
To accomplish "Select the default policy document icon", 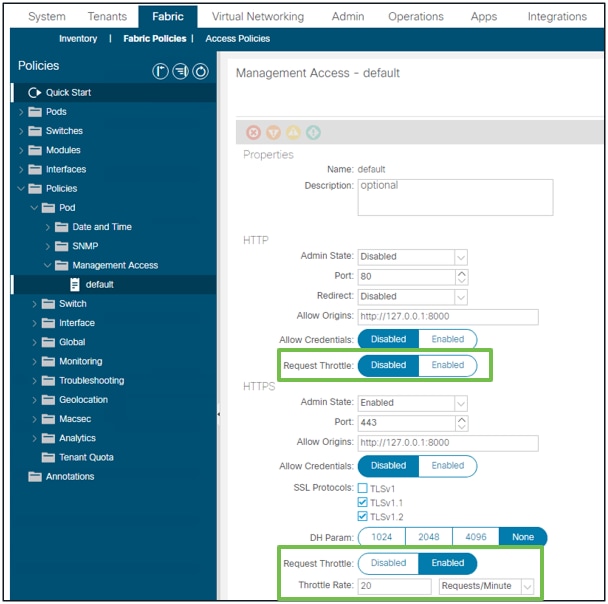I will (74, 285).
